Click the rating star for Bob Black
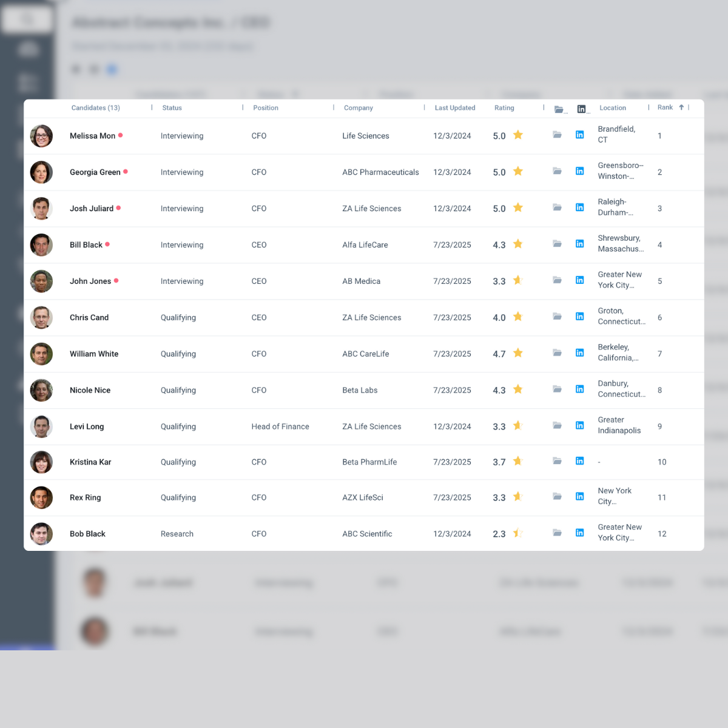This screenshot has width=728, height=728. 518,533
